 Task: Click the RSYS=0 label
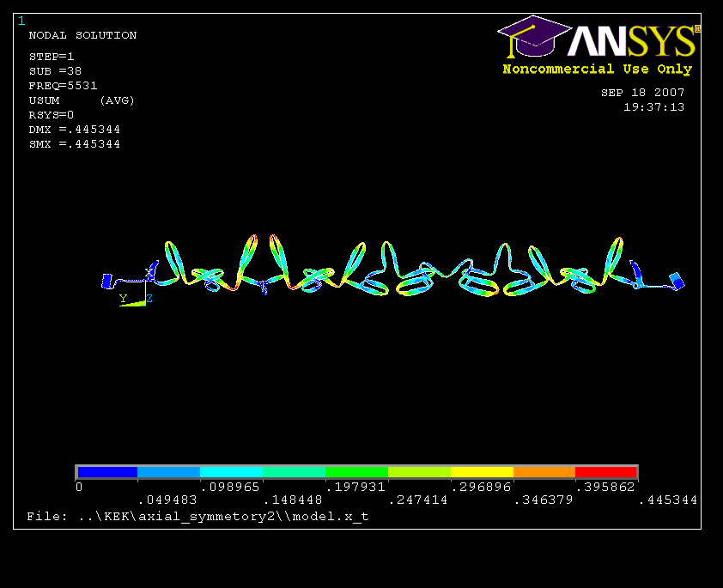(52, 115)
